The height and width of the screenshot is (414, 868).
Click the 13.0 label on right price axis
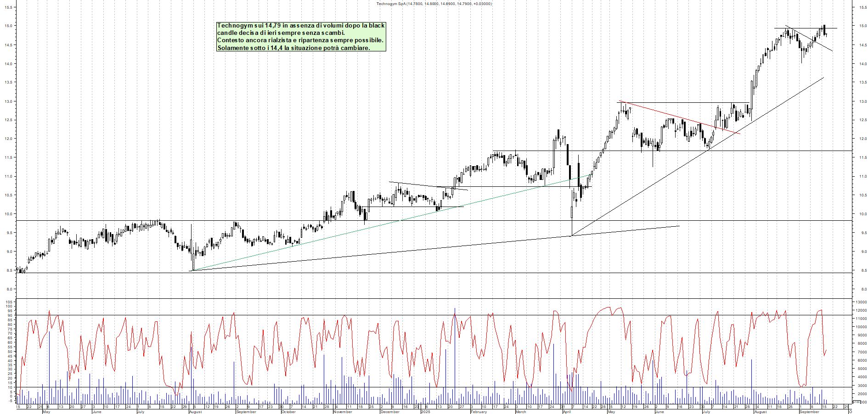tap(863, 101)
